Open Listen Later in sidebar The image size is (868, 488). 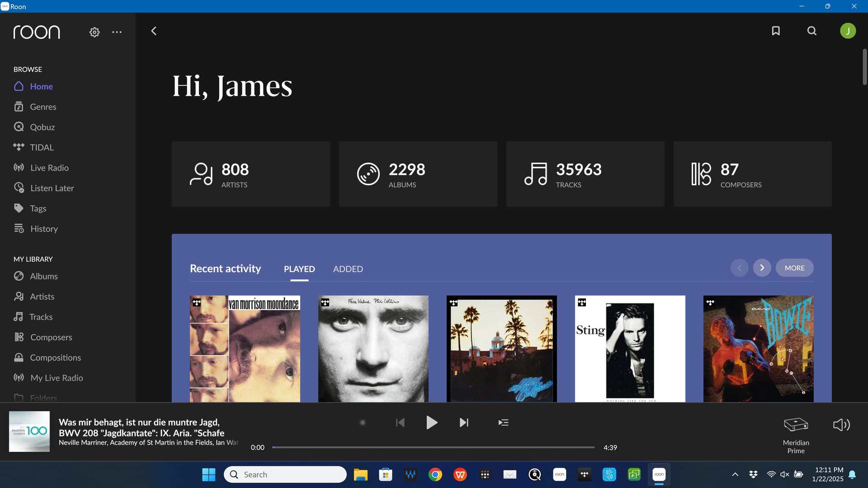click(44, 188)
